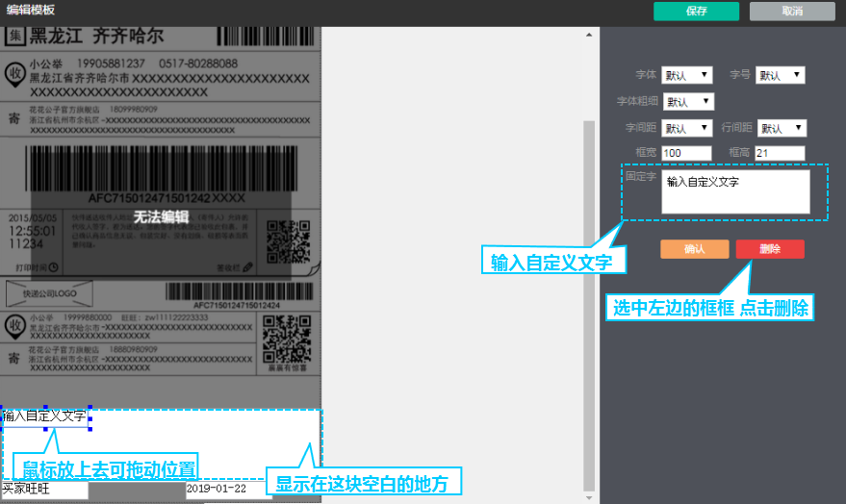Click the 集 icon beside 黑龙江 齐齐哈尔
The height and width of the screenshot is (504, 846).
coord(15,37)
